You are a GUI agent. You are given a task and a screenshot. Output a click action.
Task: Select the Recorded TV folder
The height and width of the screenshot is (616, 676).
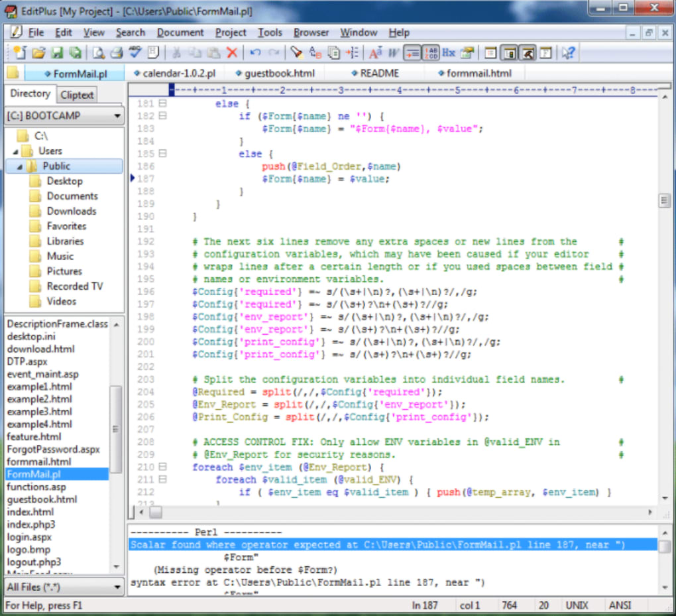75,286
